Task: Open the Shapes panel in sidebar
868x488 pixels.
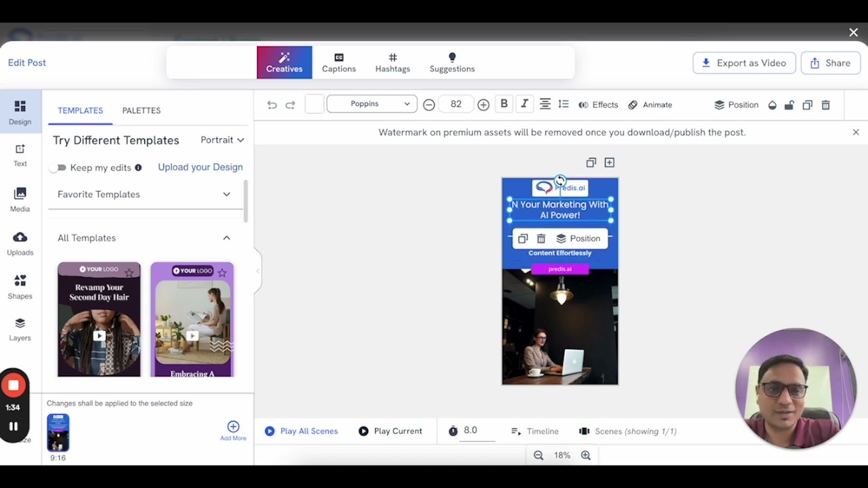Action: 20,287
